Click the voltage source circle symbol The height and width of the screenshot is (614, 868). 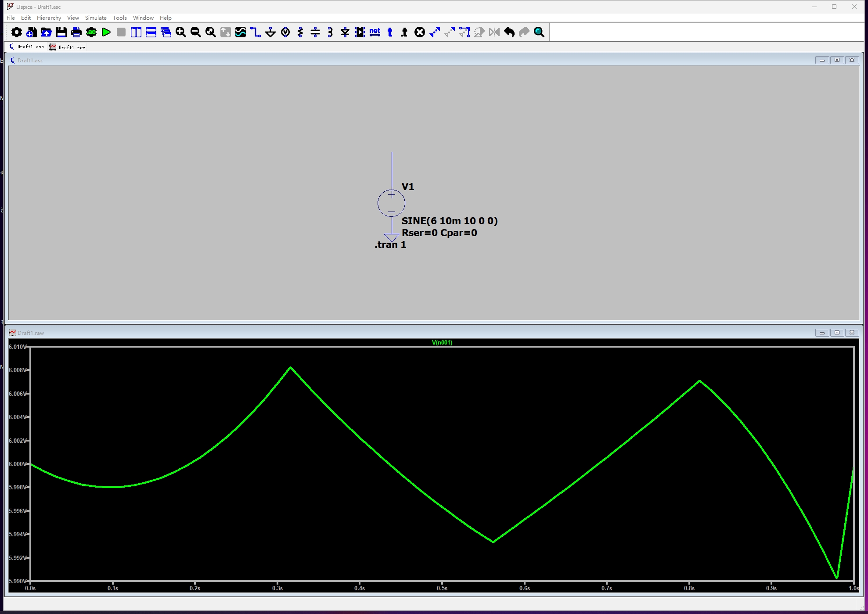391,203
